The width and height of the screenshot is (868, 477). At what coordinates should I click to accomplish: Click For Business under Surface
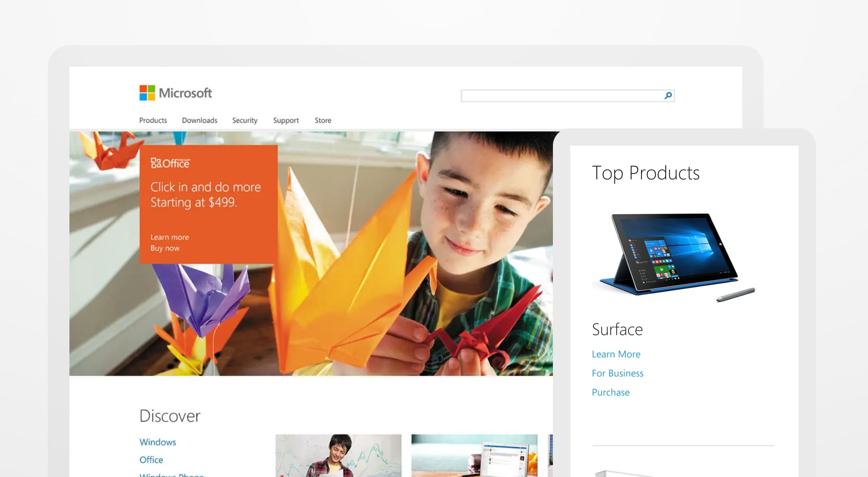(618, 373)
